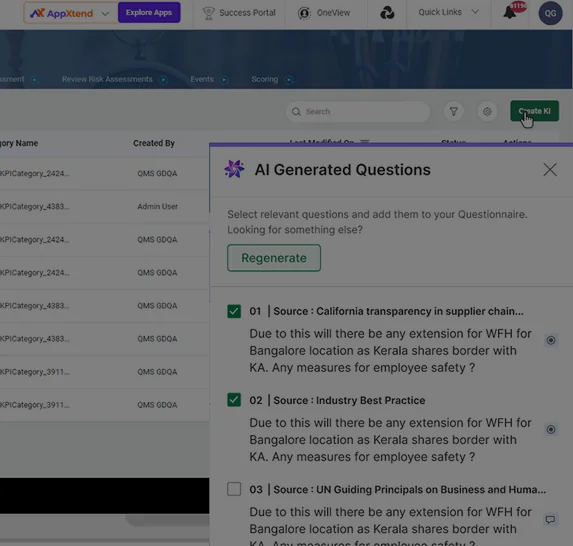Expand the Review Risk Assessments arrow
The width and height of the screenshot is (573, 546).
164,80
